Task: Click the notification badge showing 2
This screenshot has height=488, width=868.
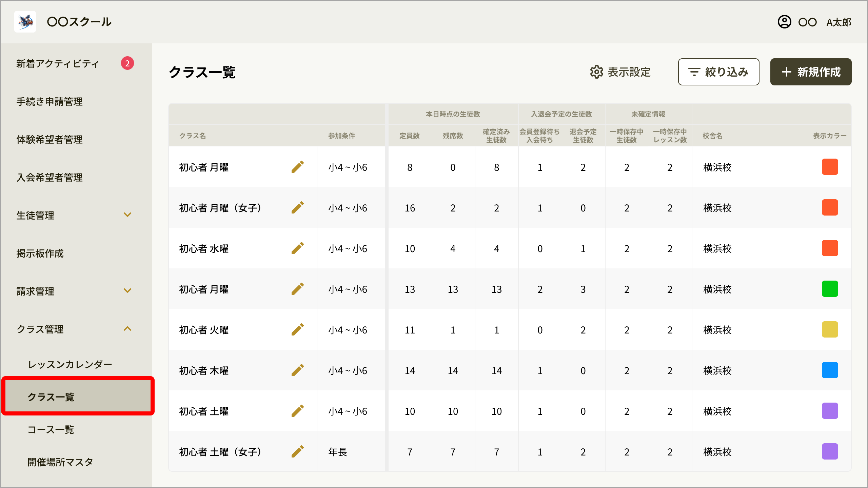Action: coord(127,63)
